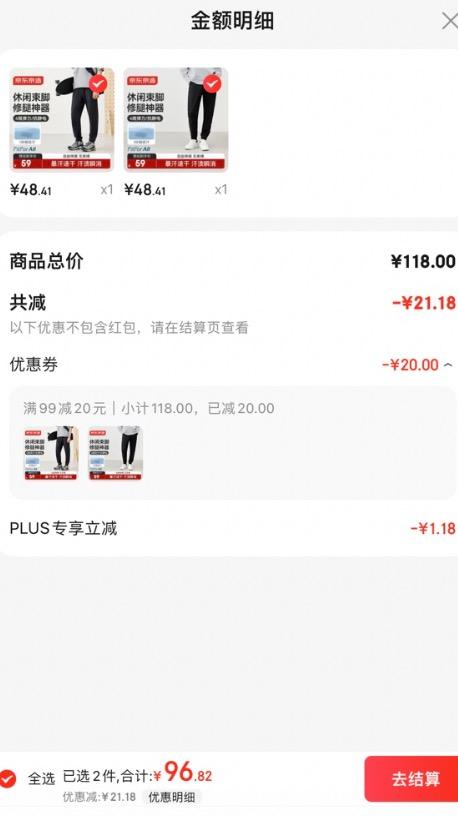The width and height of the screenshot is (458, 816).
Task: Tap first small coupon product thumbnail
Action: (50, 453)
